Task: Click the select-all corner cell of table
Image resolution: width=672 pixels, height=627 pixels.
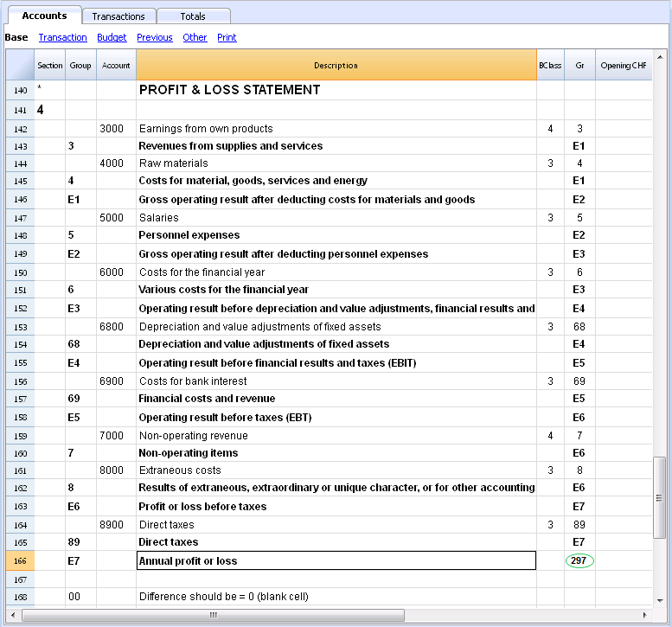Action: [20, 65]
